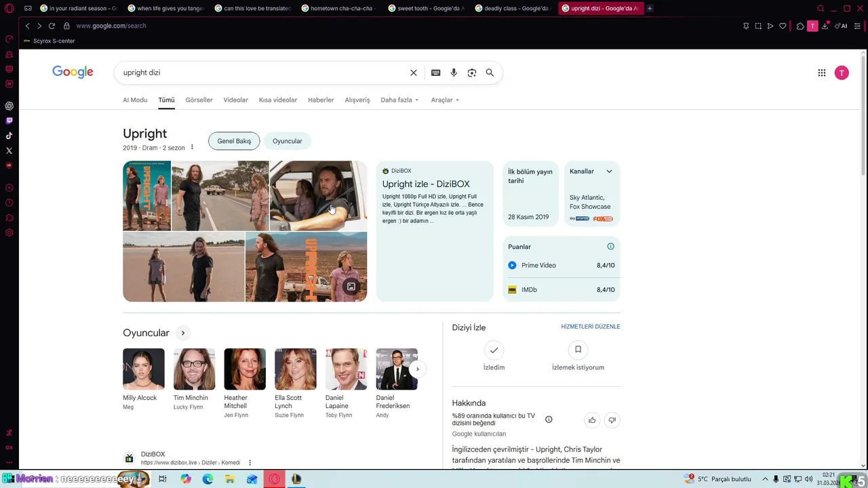Click the Google search magnifier button
Image resolution: width=868 pixels, height=488 pixels.
coord(490,73)
